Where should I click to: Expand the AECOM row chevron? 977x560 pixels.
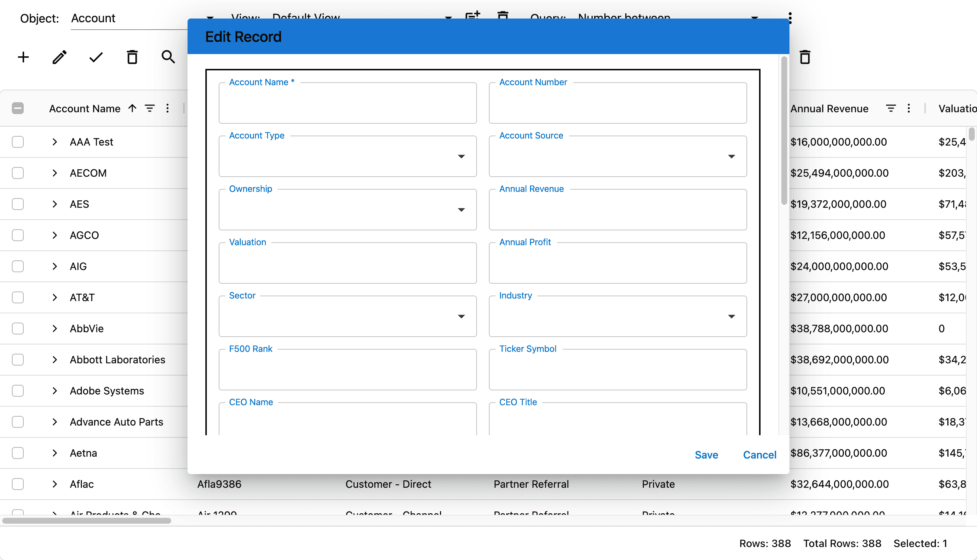54,173
